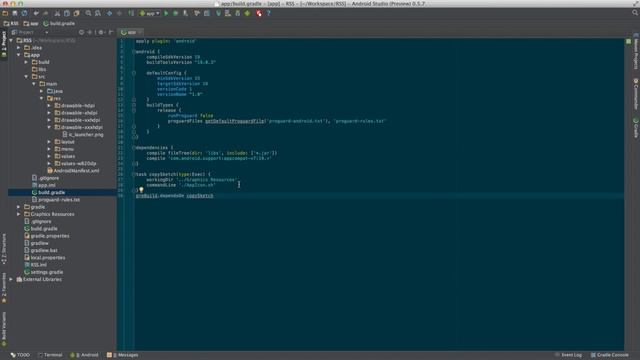
Task: Open the Project panel settings gear
Action: click(x=101, y=32)
